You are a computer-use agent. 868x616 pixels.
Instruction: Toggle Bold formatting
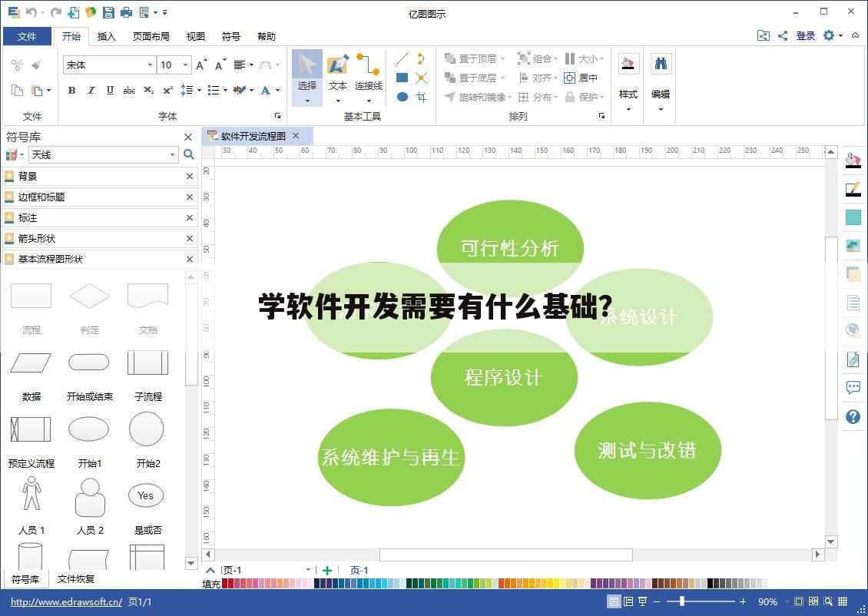point(71,90)
